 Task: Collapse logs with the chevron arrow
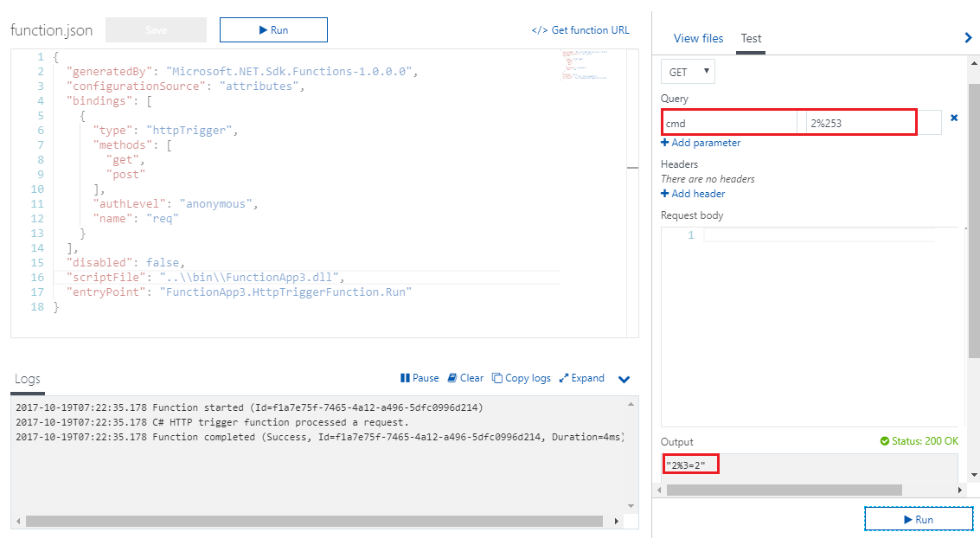[x=624, y=380]
